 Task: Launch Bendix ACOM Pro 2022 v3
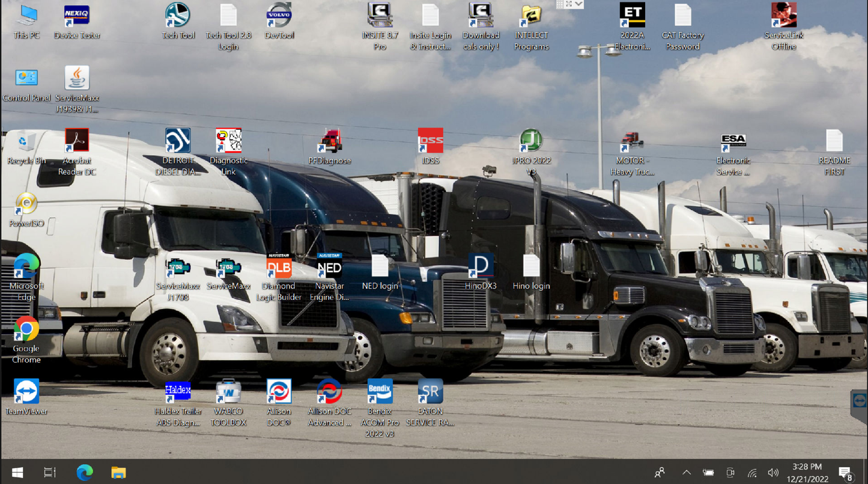pos(380,408)
